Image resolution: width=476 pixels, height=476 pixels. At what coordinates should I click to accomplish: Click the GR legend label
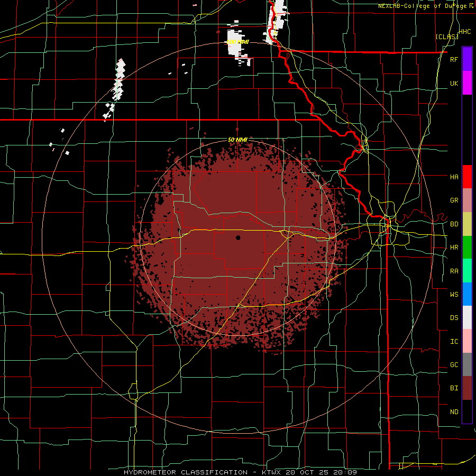tap(454, 200)
